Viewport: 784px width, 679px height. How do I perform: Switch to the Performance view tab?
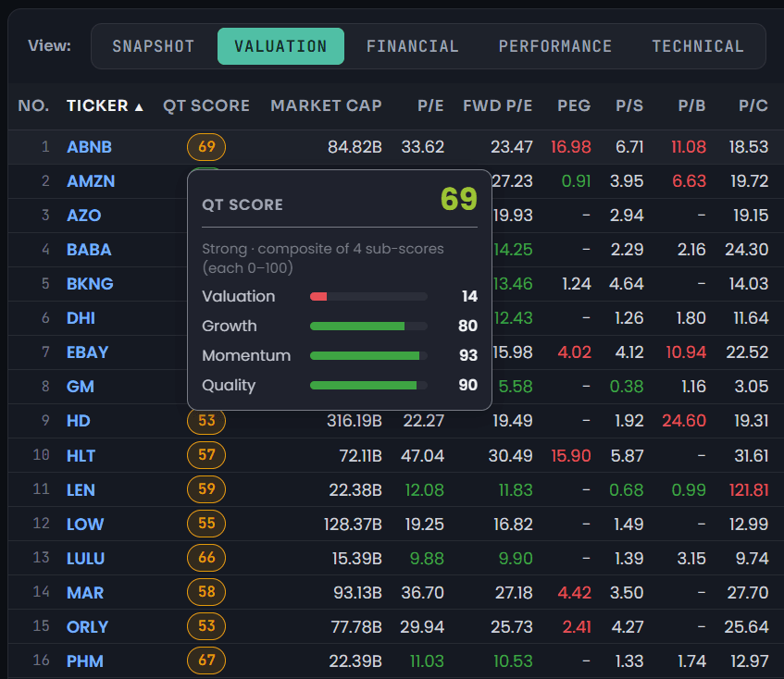(x=555, y=46)
